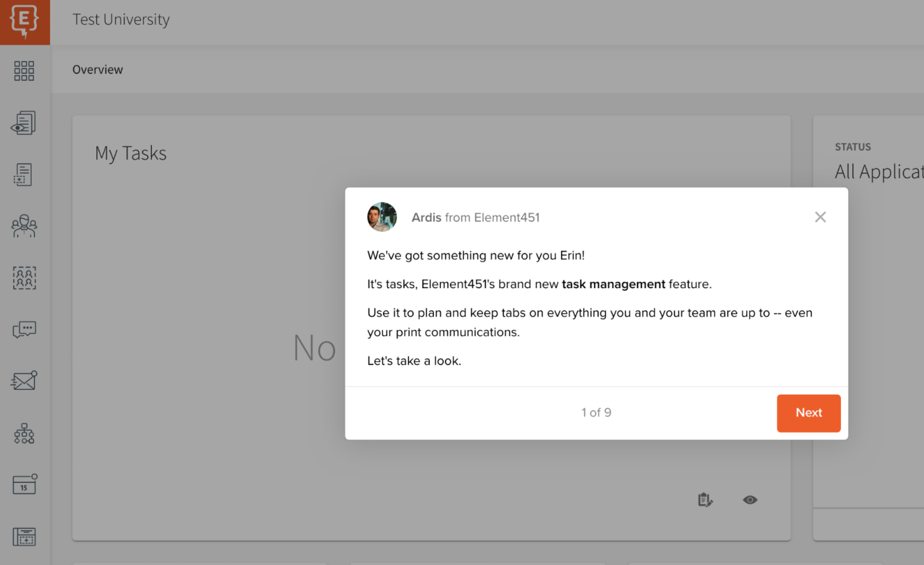Viewport: 924px width, 565px height.
Task: Select the Overview tab
Action: 98,69
